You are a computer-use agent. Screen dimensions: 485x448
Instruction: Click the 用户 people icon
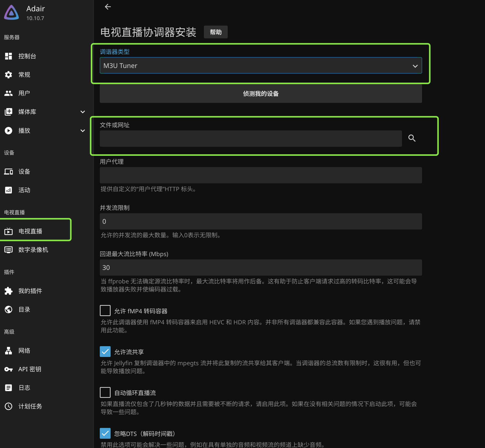click(9, 93)
